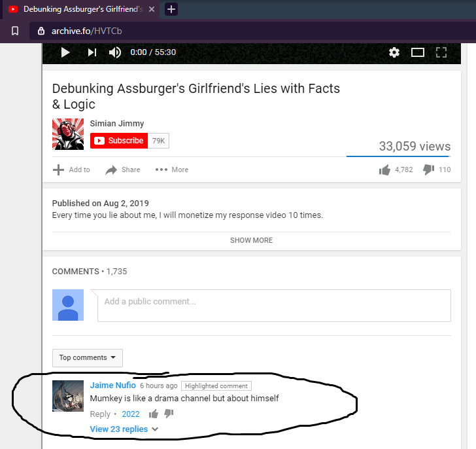476x449 pixels.
Task: Click the COMMENTS 1,735 heading
Action: 90,271
